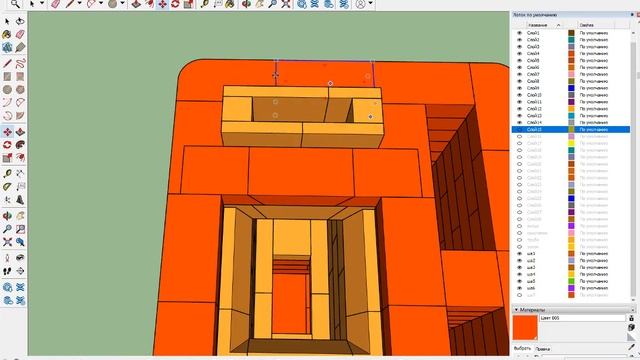The height and width of the screenshot is (360, 640).
Task: Activate Tape Measure tool in top toolbar
Action: (x=205, y=4)
